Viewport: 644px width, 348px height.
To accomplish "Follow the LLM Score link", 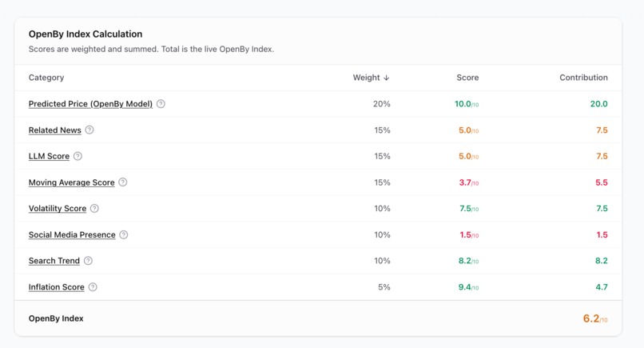I will pyautogui.click(x=49, y=156).
